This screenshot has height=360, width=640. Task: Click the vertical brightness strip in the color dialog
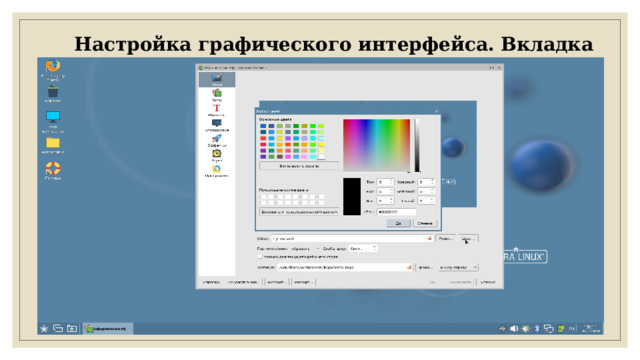click(x=417, y=145)
